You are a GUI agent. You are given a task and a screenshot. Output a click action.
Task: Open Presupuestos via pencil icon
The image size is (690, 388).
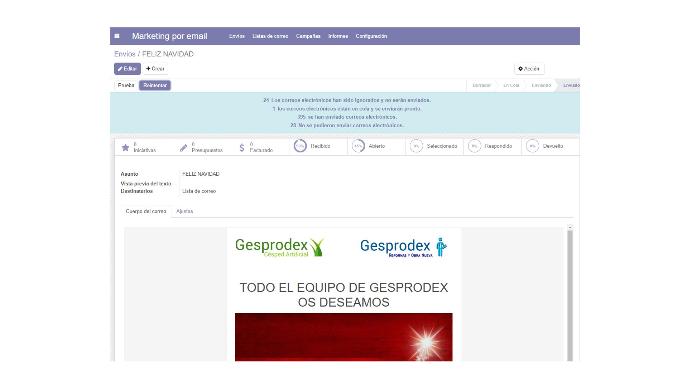pos(184,148)
